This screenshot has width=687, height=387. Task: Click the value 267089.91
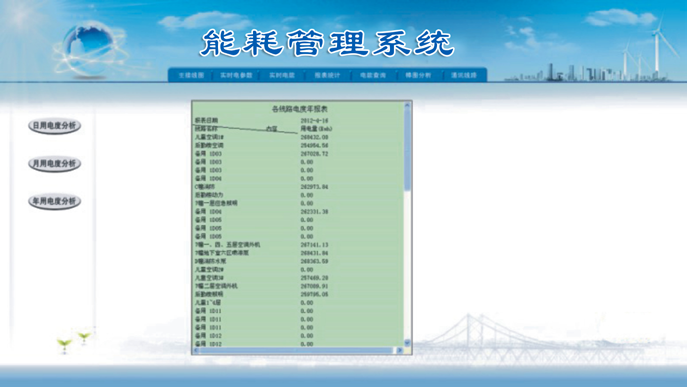click(x=315, y=286)
